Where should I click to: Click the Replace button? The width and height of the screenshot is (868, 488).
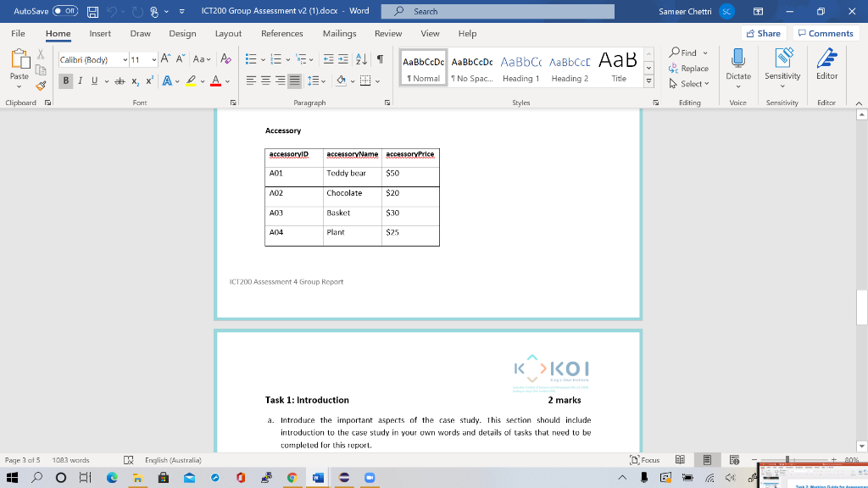[x=689, y=69]
